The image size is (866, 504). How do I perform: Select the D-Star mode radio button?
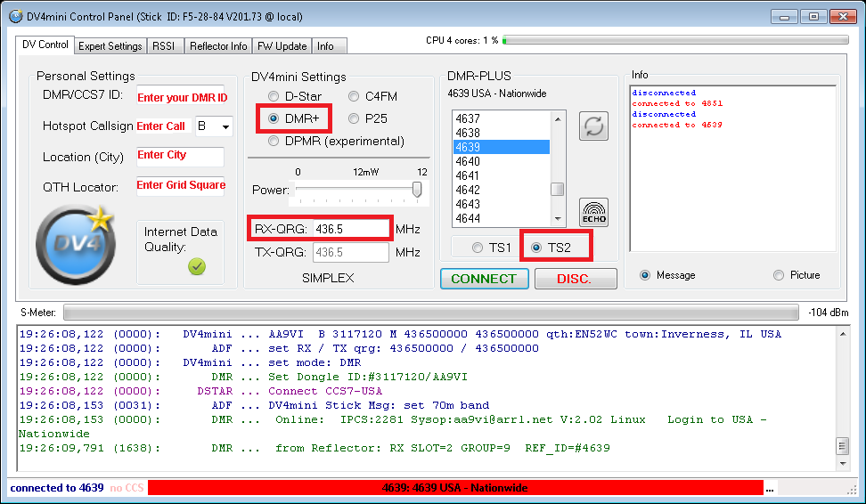point(274,96)
